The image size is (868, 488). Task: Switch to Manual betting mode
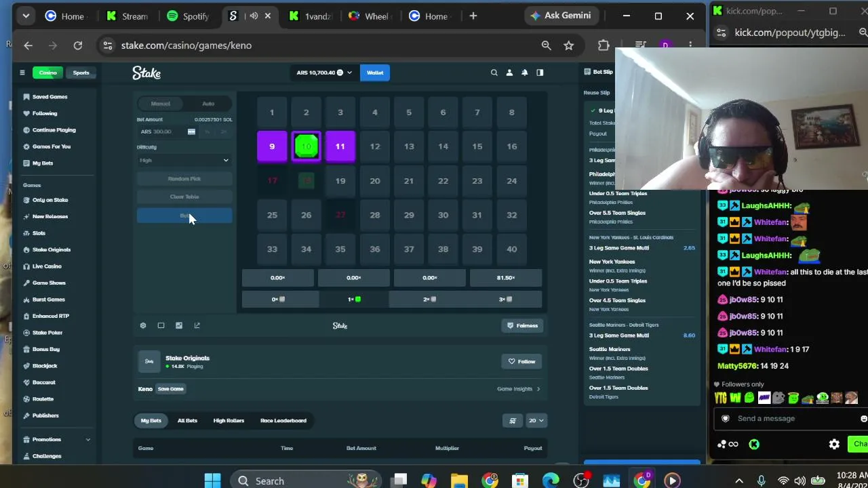coord(161,104)
